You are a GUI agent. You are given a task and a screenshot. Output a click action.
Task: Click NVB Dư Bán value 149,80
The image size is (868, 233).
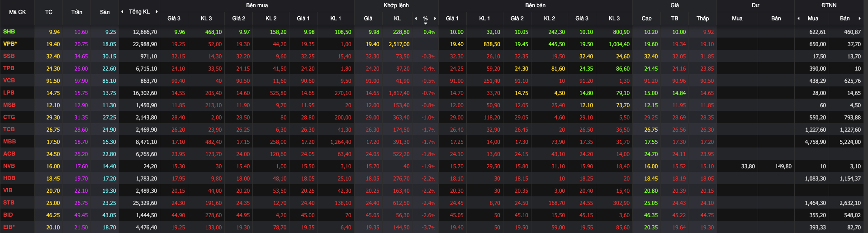click(783, 166)
